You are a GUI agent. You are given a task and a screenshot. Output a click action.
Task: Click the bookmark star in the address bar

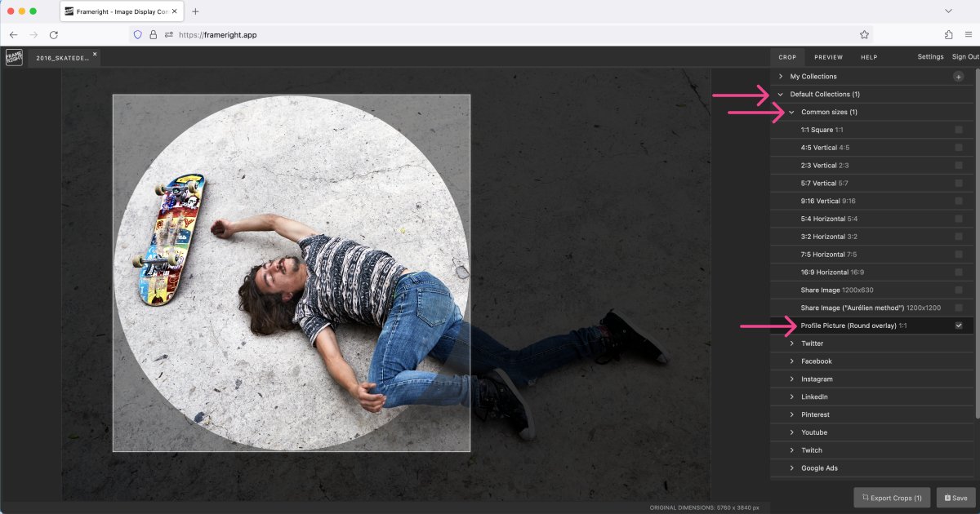863,34
